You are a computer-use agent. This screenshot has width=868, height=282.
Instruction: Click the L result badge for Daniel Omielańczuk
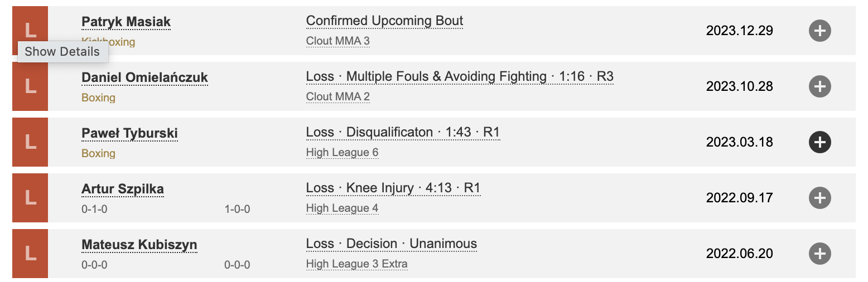[30, 86]
